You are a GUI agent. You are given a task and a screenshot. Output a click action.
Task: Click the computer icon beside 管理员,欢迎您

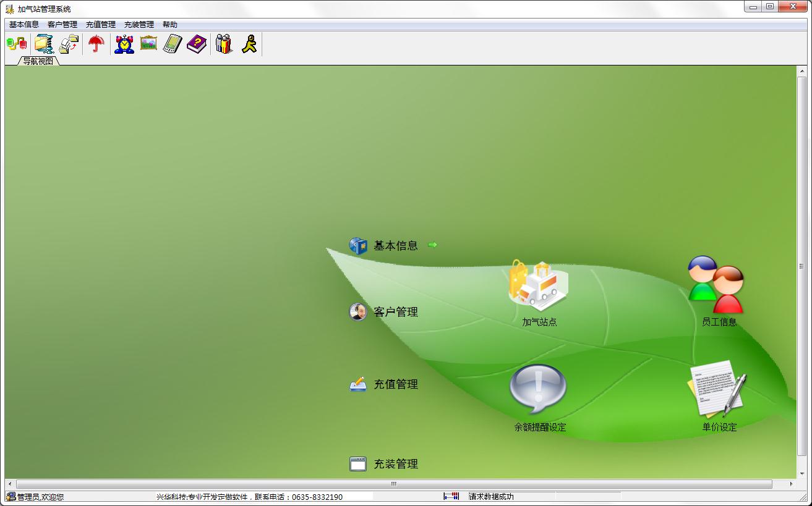pyautogui.click(x=11, y=497)
